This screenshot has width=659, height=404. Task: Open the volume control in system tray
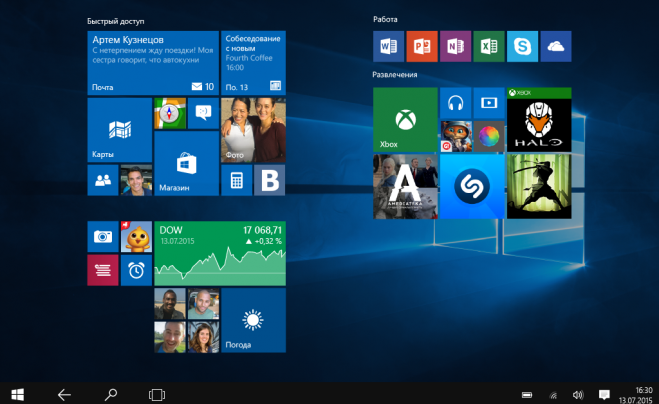coord(578,394)
